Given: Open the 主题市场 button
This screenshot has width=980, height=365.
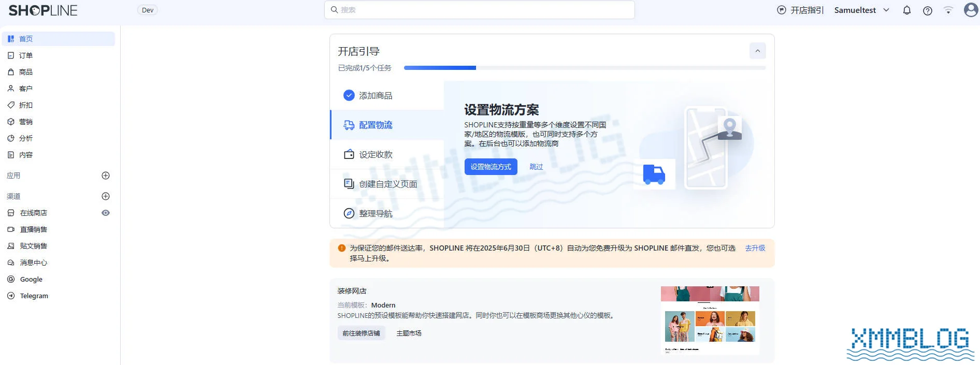Looking at the screenshot, I should (x=409, y=333).
